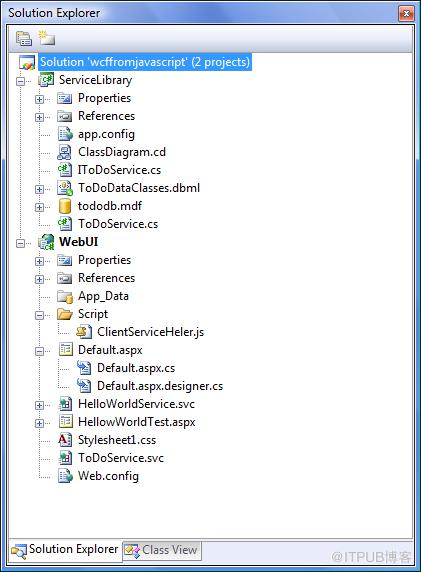Click the app.config file icon
This screenshot has width=421, height=572.
[x=65, y=134]
